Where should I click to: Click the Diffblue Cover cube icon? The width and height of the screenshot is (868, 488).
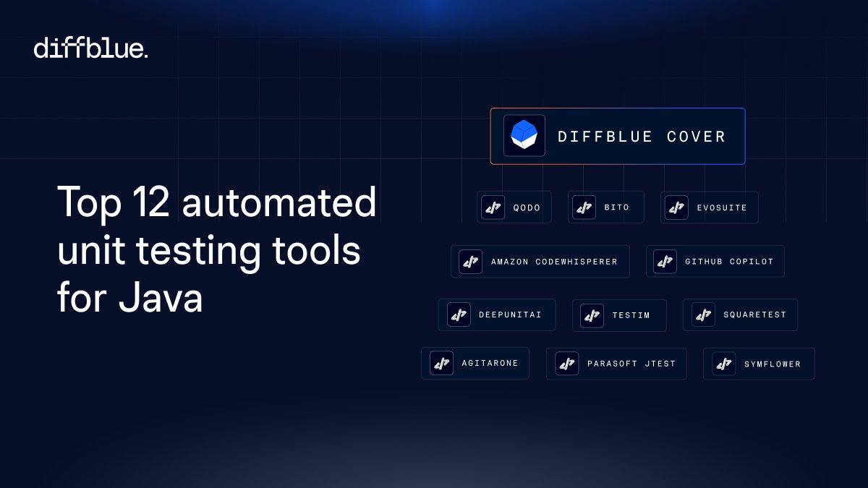coord(524,136)
